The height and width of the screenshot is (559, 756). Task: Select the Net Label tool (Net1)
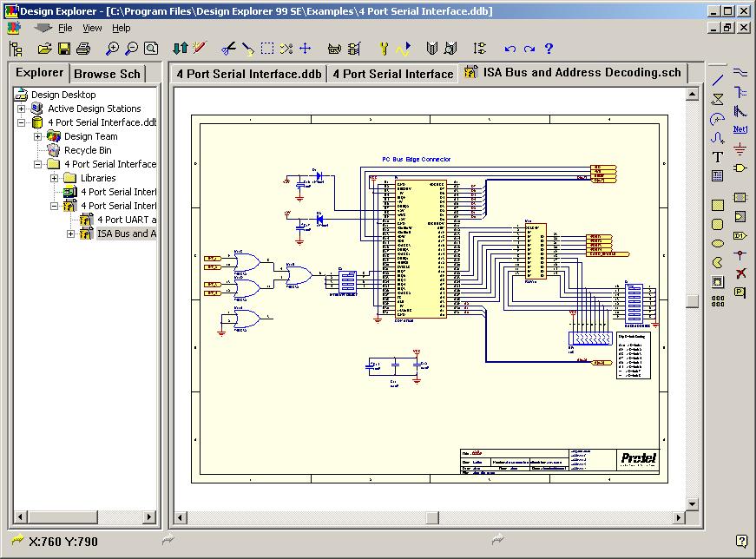click(740, 129)
